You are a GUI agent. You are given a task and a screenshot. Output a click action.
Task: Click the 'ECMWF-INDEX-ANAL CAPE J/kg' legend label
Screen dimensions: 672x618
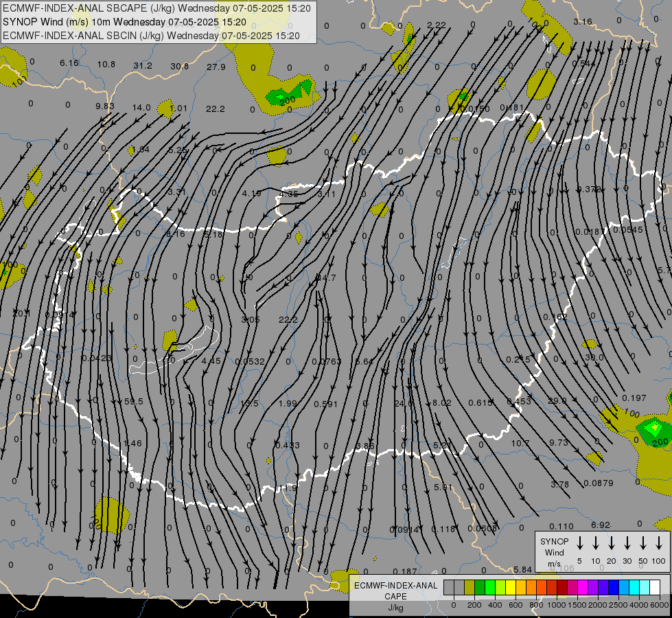pyautogui.click(x=395, y=596)
